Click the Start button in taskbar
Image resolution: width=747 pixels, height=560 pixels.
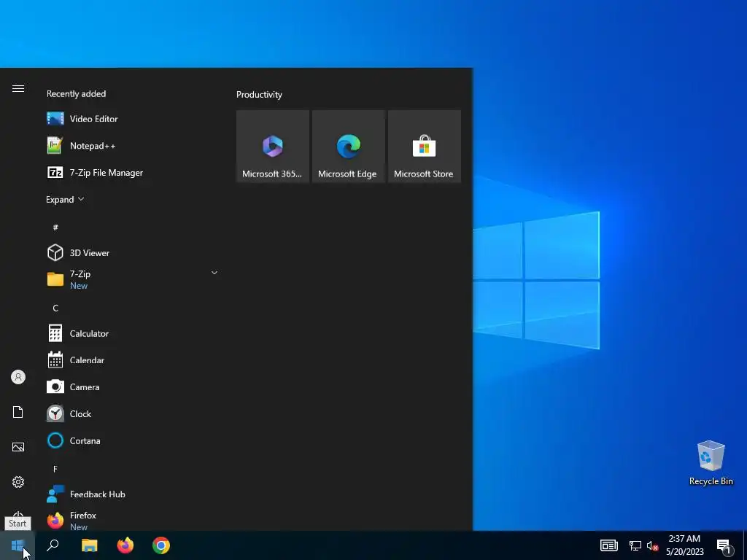tap(18, 545)
